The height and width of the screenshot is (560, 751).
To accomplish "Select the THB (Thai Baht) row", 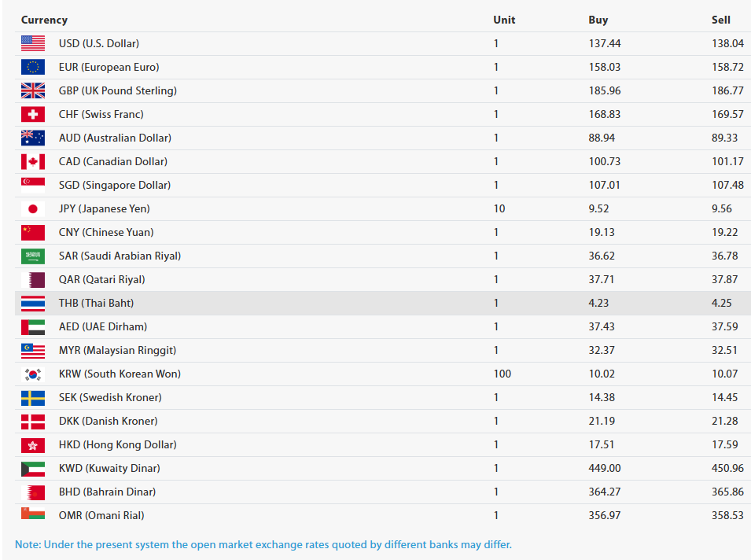I will [x=383, y=304].
